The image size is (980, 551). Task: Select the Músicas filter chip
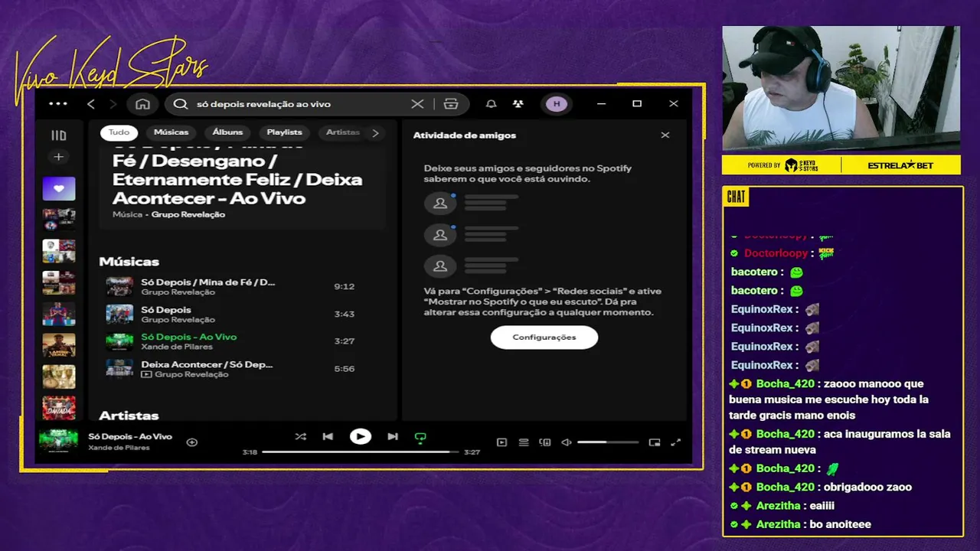point(171,132)
